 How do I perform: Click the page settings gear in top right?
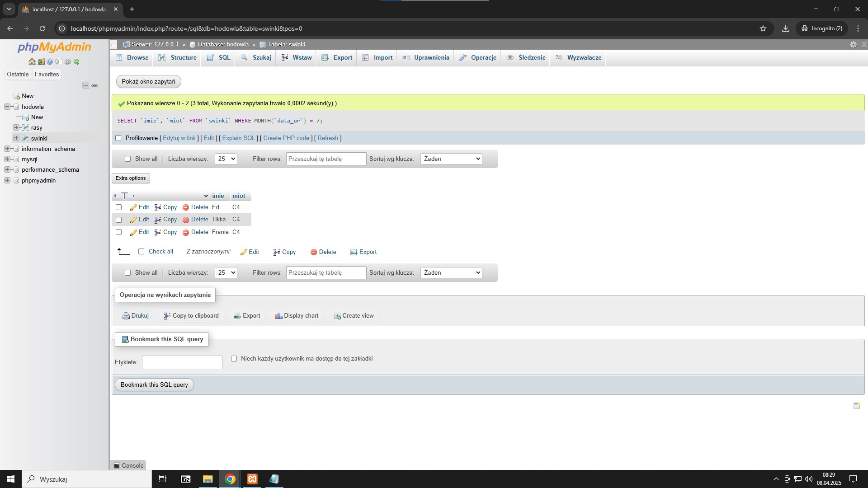coord(853,44)
